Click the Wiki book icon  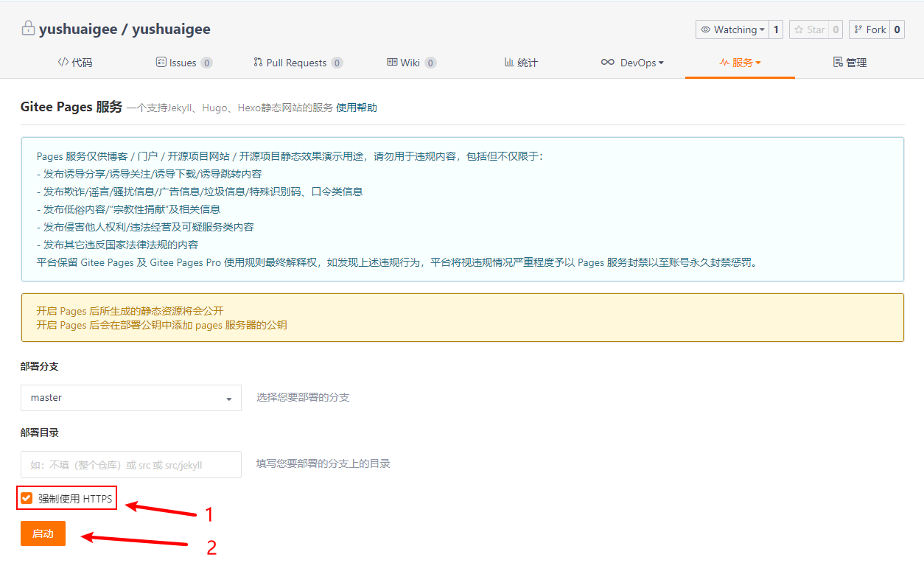[392, 63]
